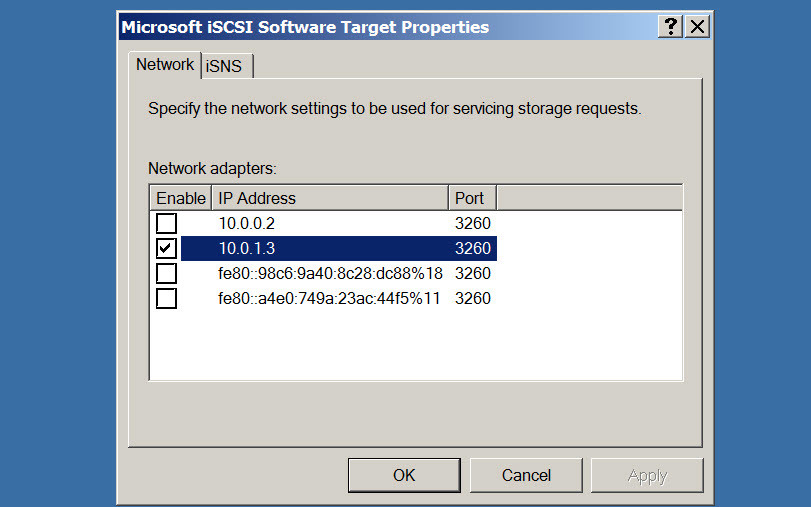Click port 3260 in fe80::98c6 row
The width and height of the screenshot is (811, 507).
coord(473,273)
